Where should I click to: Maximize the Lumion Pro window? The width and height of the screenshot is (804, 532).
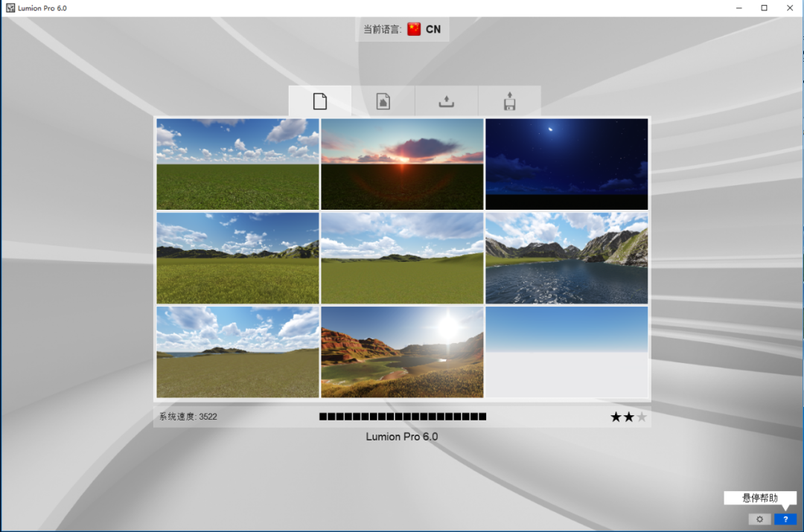[x=764, y=7]
